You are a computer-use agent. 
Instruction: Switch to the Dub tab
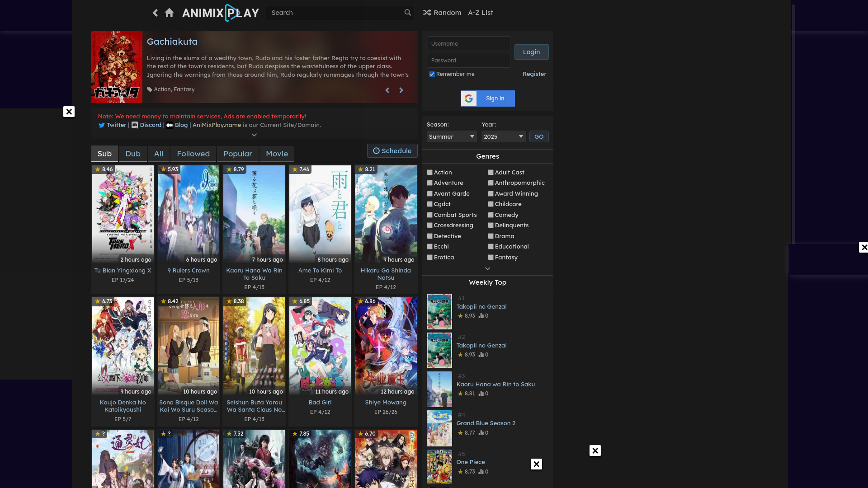click(133, 154)
